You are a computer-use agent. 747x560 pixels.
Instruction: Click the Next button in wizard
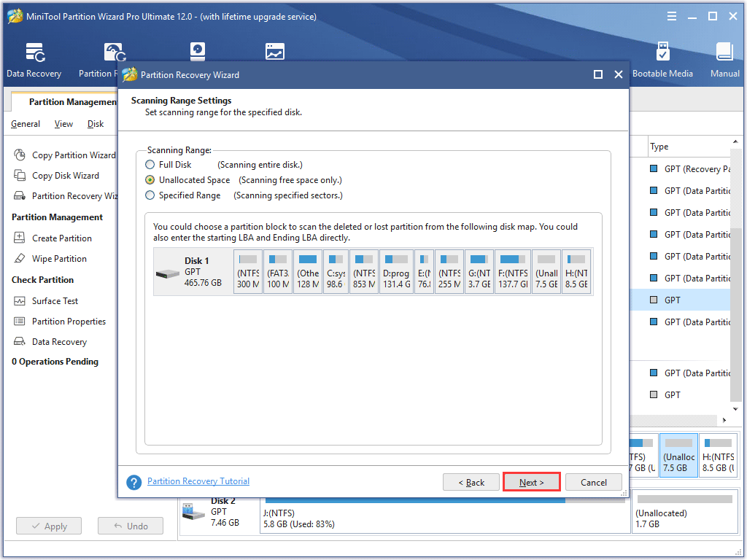coord(531,482)
